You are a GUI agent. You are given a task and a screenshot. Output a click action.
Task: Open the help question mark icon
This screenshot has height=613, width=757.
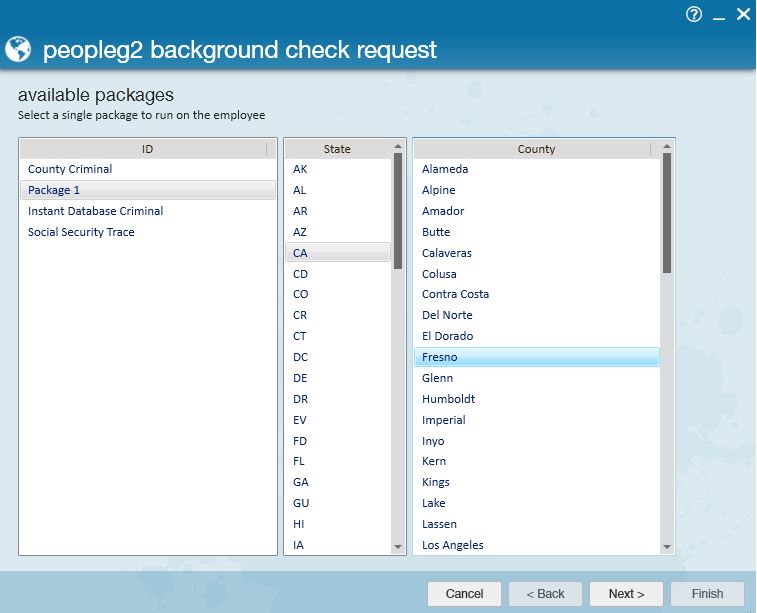tap(694, 14)
